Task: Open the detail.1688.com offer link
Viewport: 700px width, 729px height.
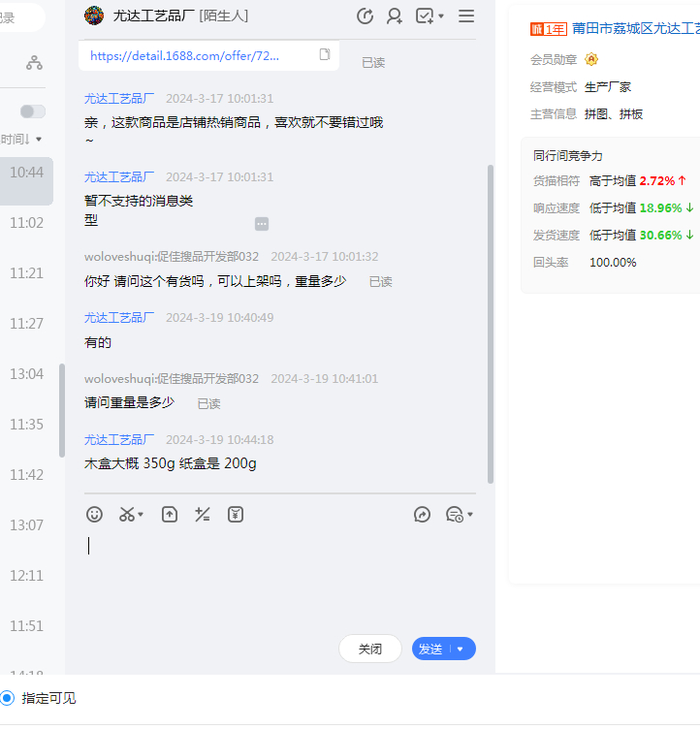Action: pos(184,55)
